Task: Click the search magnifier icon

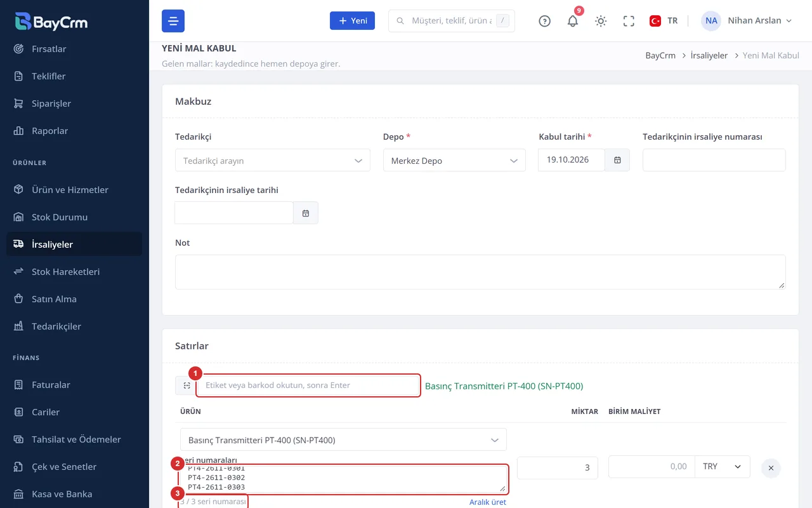Action: pyautogui.click(x=400, y=21)
